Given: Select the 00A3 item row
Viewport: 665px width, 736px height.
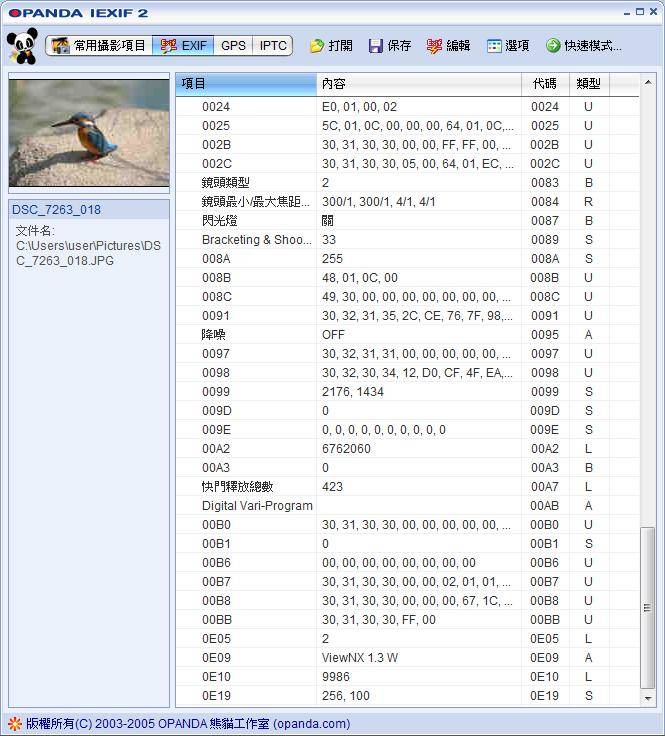Looking at the screenshot, I should click(x=407, y=468).
